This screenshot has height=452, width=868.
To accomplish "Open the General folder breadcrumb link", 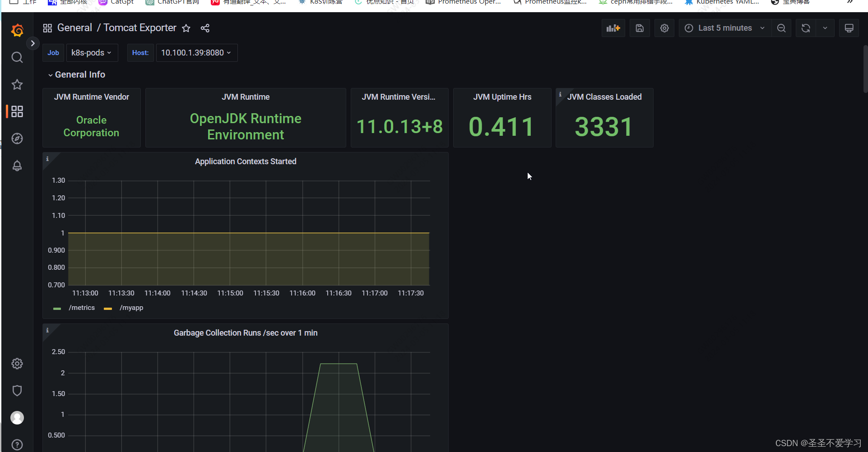I will [x=74, y=28].
